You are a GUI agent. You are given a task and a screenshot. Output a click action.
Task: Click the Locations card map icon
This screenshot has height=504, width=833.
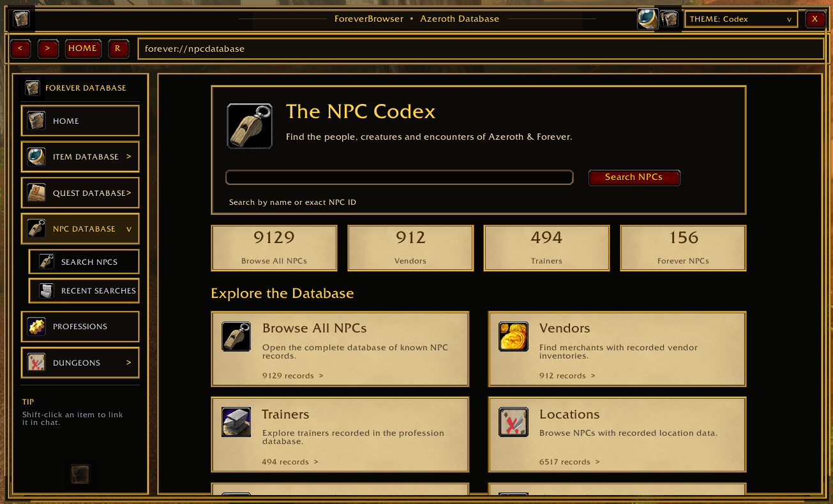click(513, 422)
